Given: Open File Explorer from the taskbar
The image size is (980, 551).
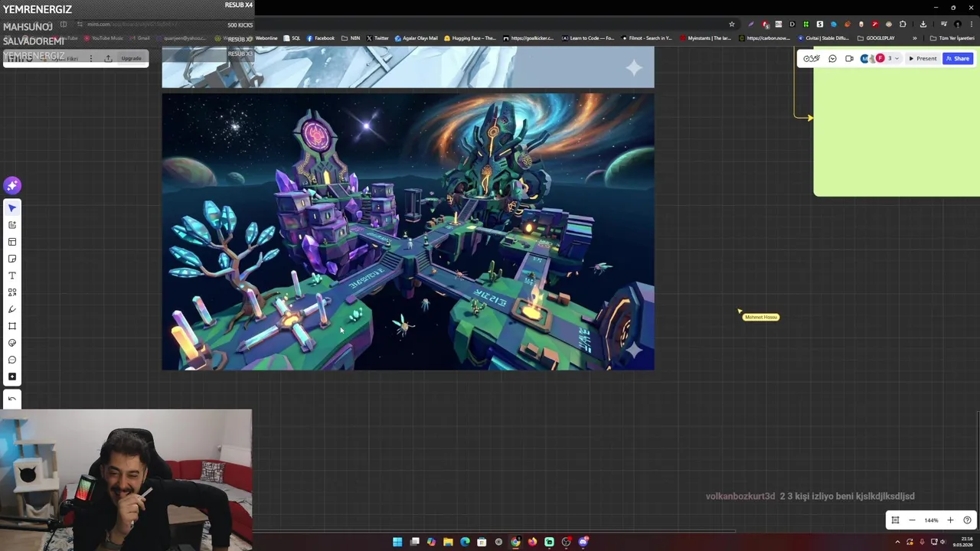Looking at the screenshot, I should [x=448, y=542].
